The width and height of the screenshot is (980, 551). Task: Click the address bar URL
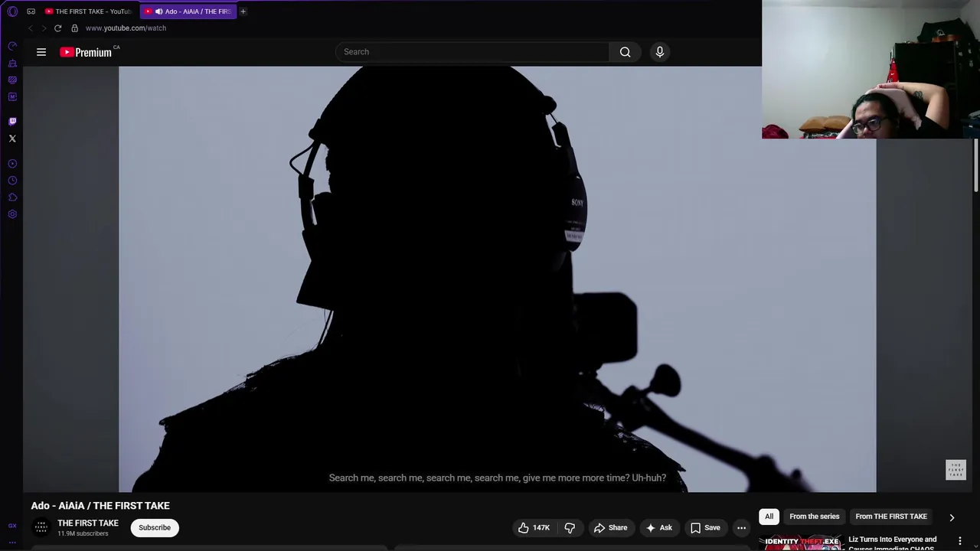(126, 28)
